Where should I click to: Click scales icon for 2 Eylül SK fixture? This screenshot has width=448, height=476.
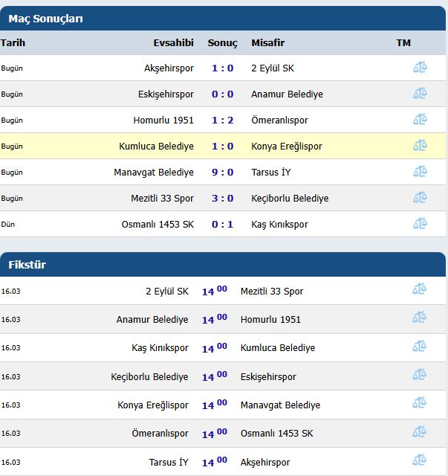(x=420, y=289)
